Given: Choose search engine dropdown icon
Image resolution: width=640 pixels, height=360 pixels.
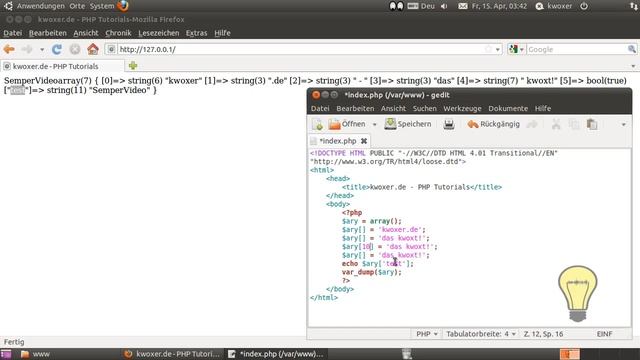Looking at the screenshot, I should (516, 49).
